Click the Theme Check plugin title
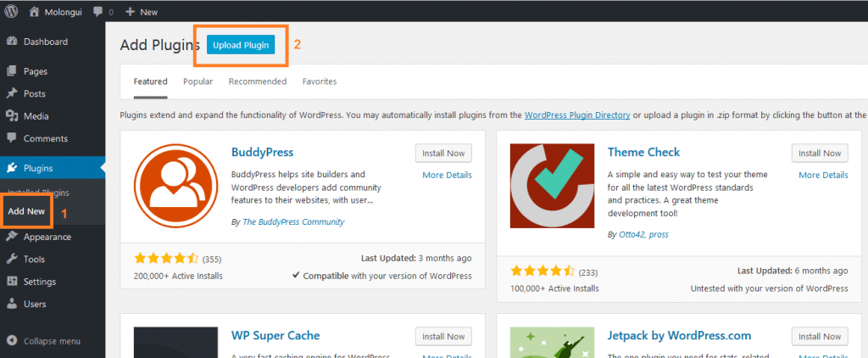The width and height of the screenshot is (868, 358). 644,152
